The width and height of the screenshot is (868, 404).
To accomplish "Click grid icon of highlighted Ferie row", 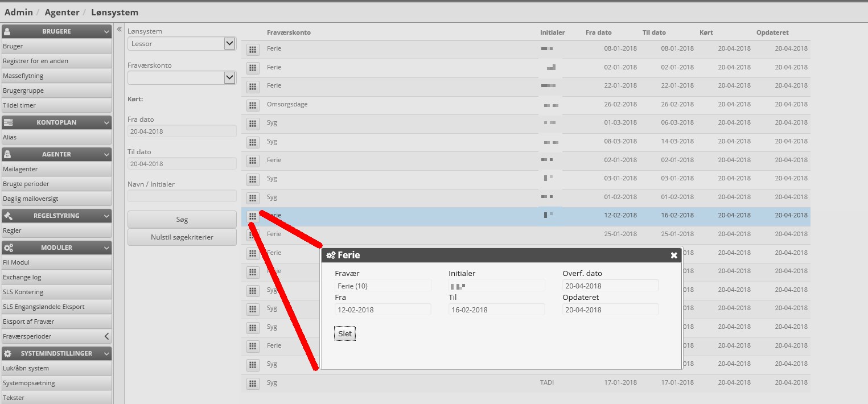I will tap(252, 216).
